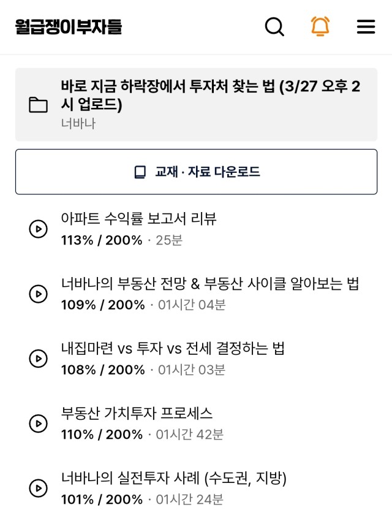Play the 아파트 수익률 보고서 리뷰 lecture

[38, 229]
